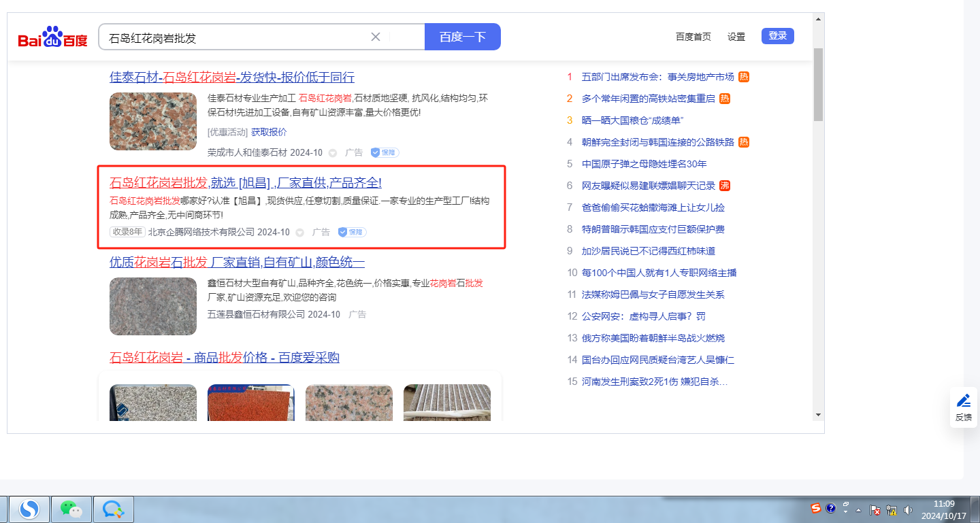Open 石岛红花岗岩 - 商品批发价格 - 百度爱采购
Viewport: 980px width, 523px height.
point(225,358)
